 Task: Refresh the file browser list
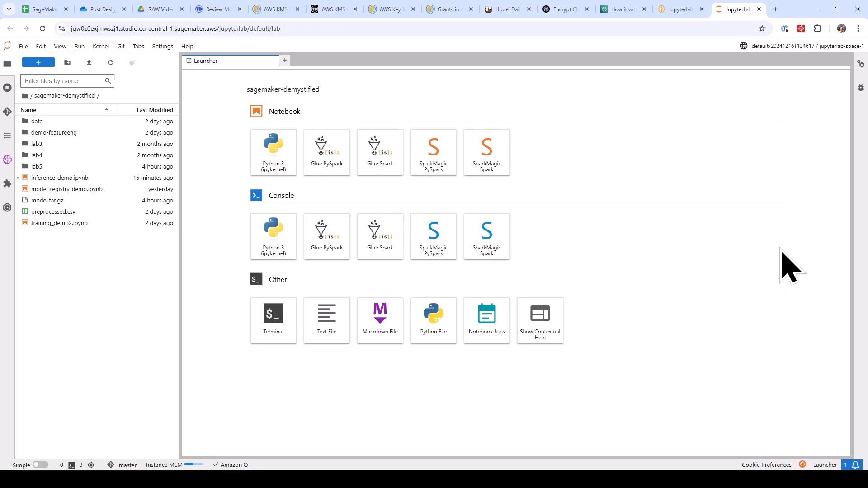[111, 62]
